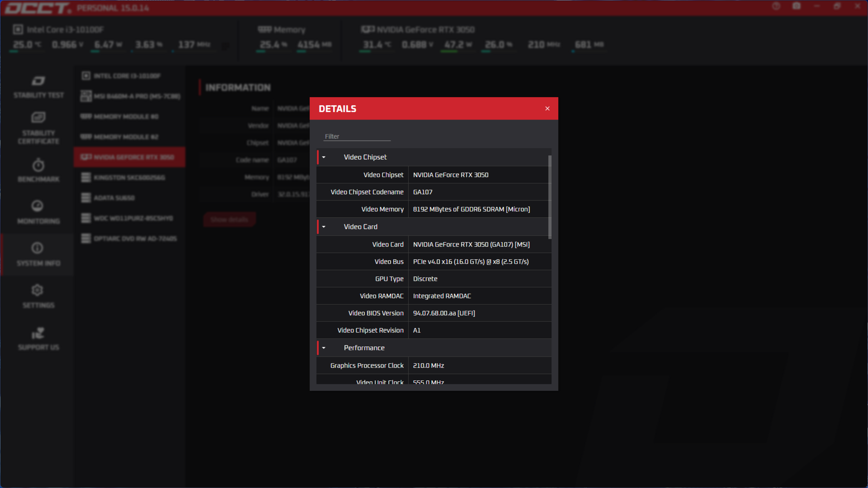This screenshot has height=488, width=868.
Task: Click the Memory icon in header
Action: (264, 30)
